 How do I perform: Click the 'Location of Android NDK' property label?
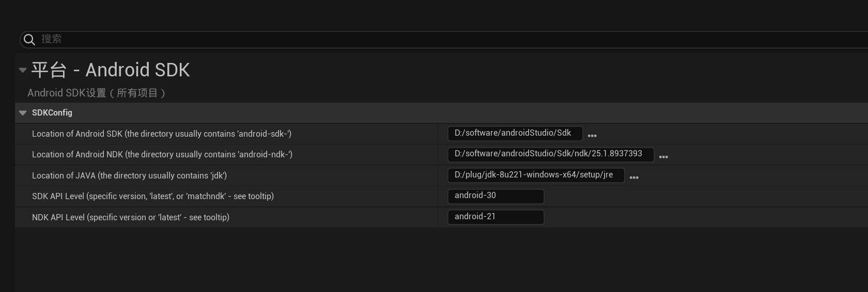tap(162, 155)
